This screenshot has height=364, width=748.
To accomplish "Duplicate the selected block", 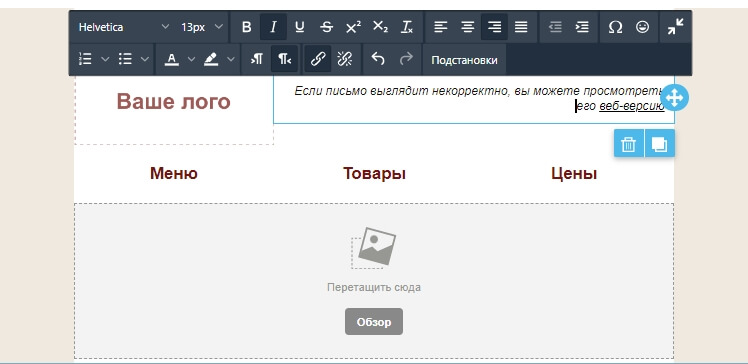I will pyautogui.click(x=659, y=143).
